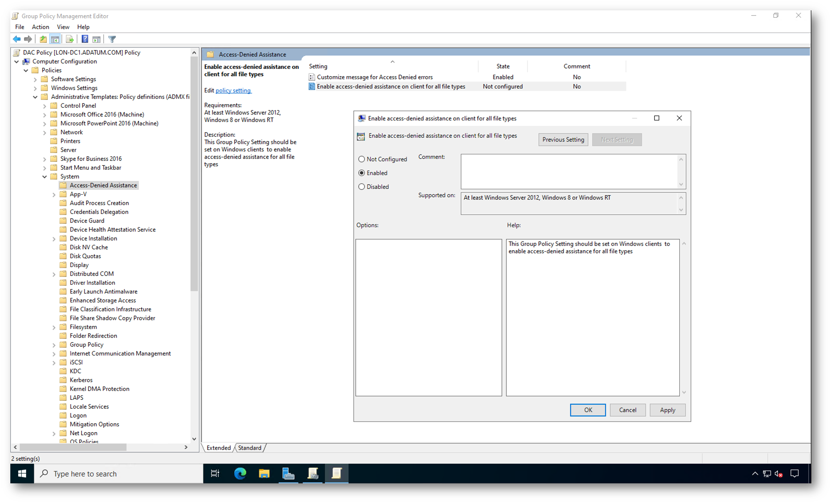Click the Filter funnel toolbar icon
This screenshot has height=504, width=832.
coord(112,39)
